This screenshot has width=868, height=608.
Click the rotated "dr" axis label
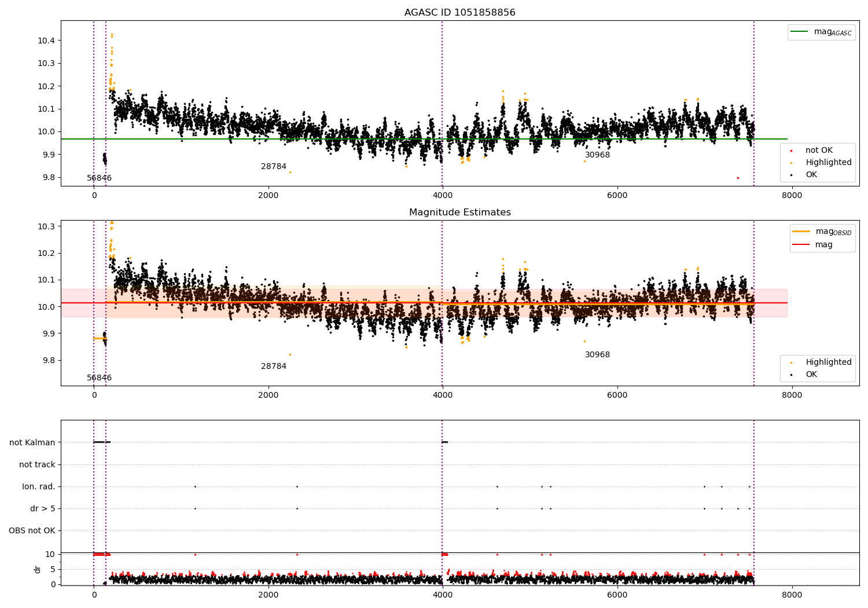tap(38, 569)
